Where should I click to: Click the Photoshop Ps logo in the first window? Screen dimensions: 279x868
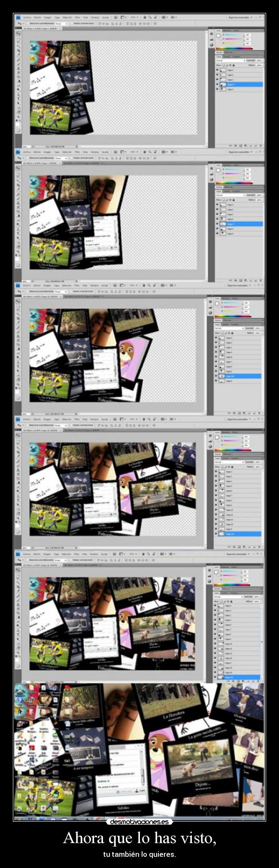coord(18,18)
